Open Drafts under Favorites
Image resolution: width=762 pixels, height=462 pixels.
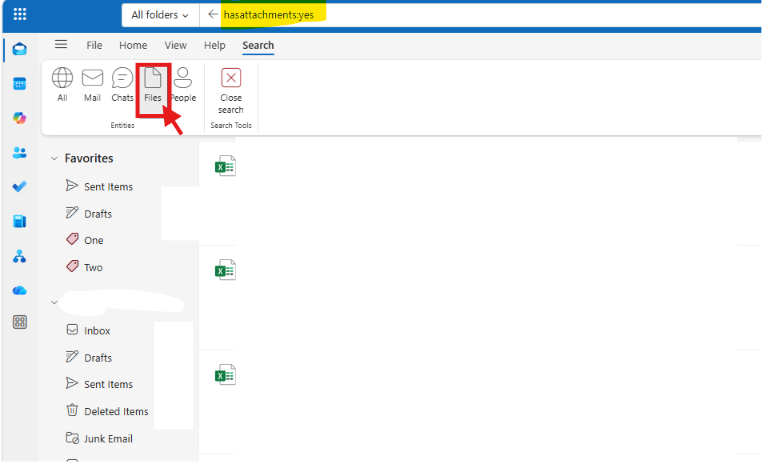click(89, 214)
